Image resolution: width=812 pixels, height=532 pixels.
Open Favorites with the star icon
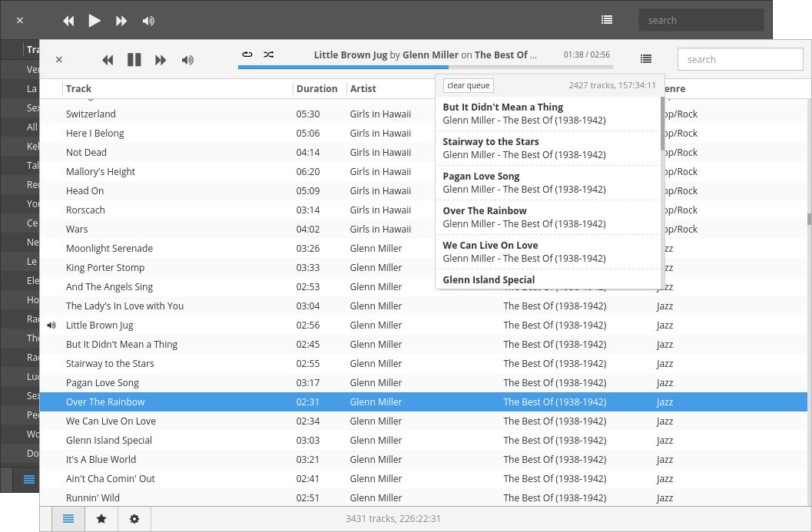click(101, 519)
